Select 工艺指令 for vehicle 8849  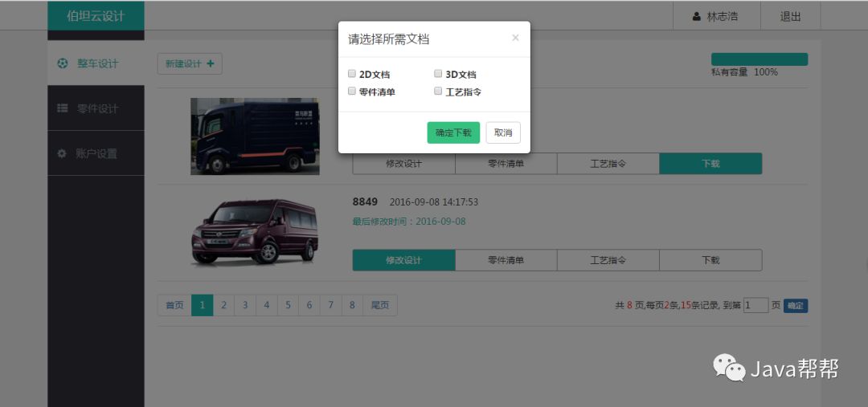tap(608, 260)
